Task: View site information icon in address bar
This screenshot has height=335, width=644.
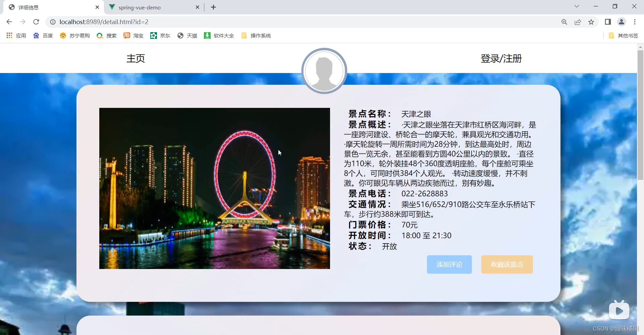Action: click(53, 22)
